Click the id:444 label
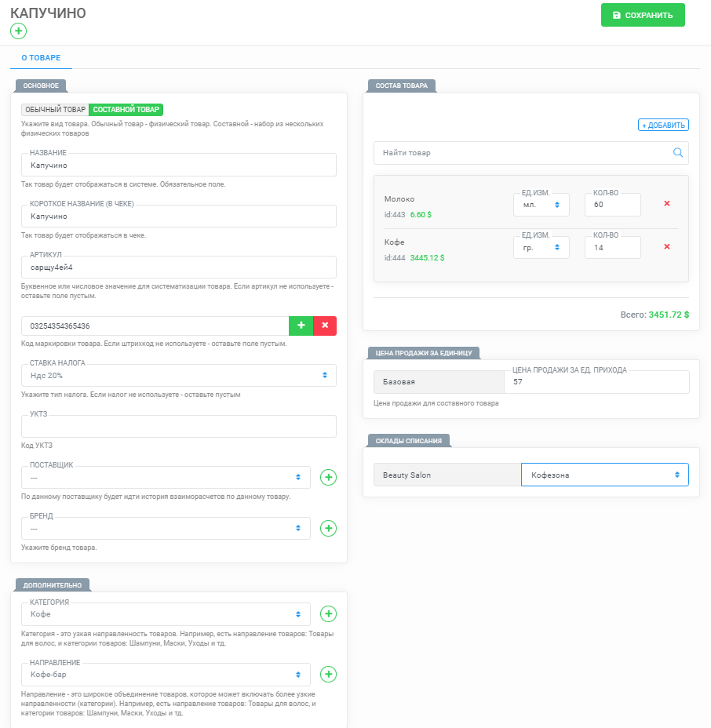Image resolution: width=711 pixels, height=728 pixels. pyautogui.click(x=395, y=257)
